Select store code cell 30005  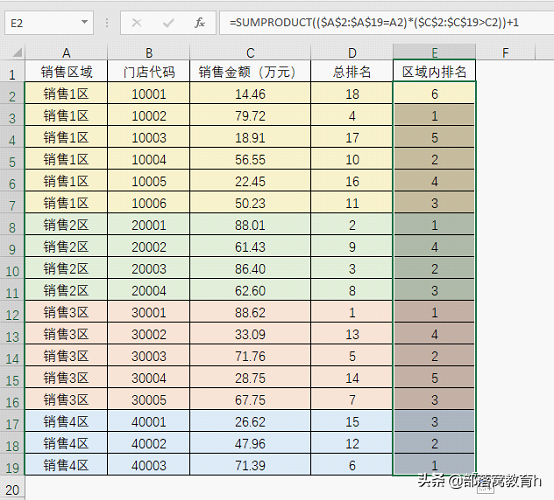pos(149,400)
